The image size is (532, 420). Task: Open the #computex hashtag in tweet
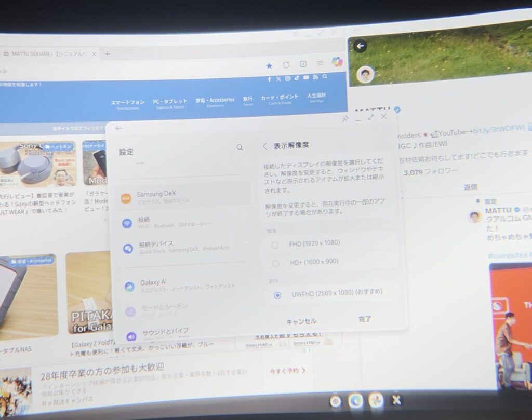508,255
